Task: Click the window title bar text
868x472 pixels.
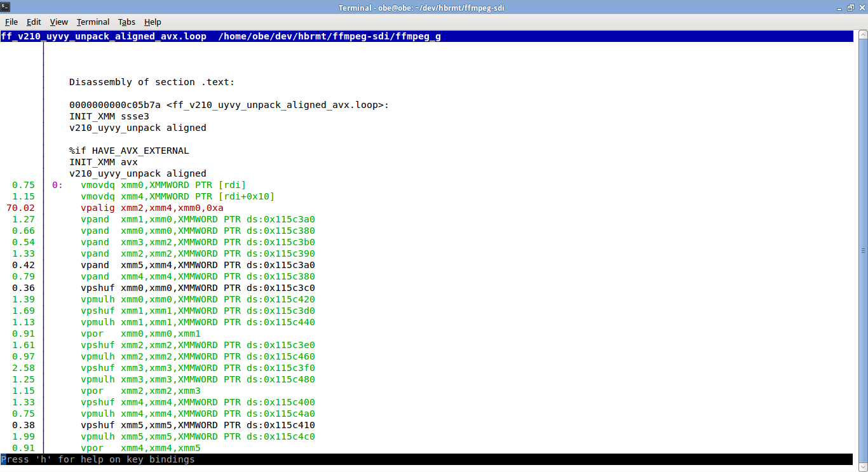Action: 421,8
